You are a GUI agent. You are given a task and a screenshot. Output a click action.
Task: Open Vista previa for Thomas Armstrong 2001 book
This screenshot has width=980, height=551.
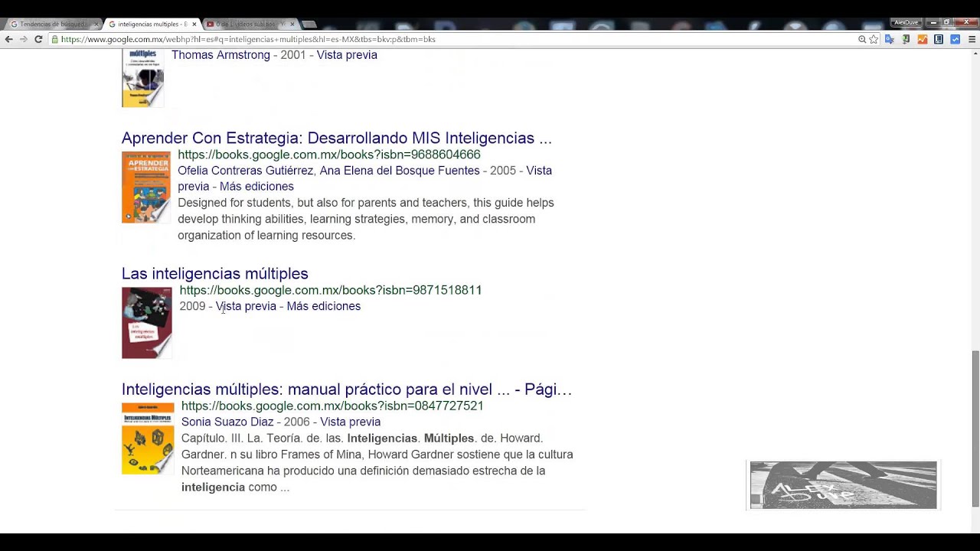point(347,55)
